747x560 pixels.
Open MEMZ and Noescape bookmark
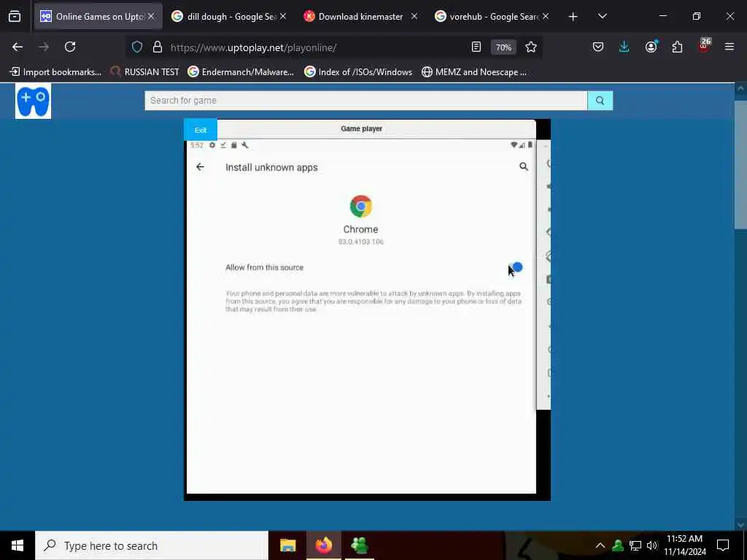(x=474, y=72)
